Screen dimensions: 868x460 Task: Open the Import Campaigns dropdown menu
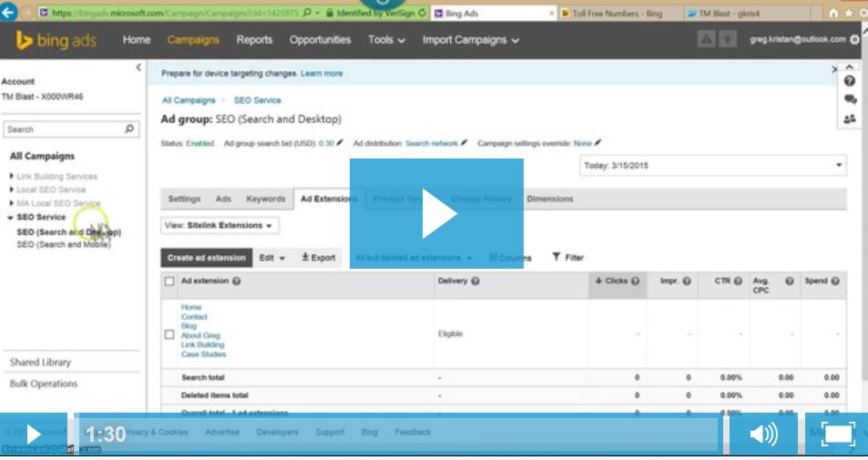471,40
